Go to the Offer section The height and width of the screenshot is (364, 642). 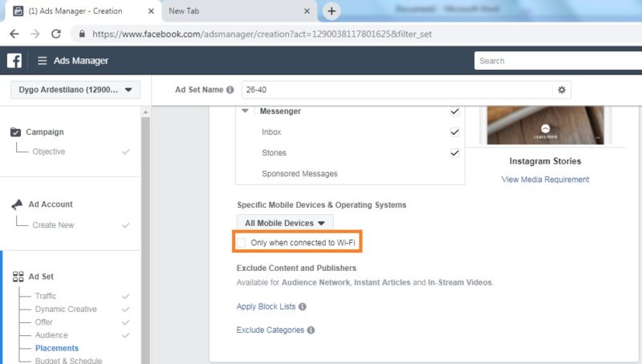(44, 322)
